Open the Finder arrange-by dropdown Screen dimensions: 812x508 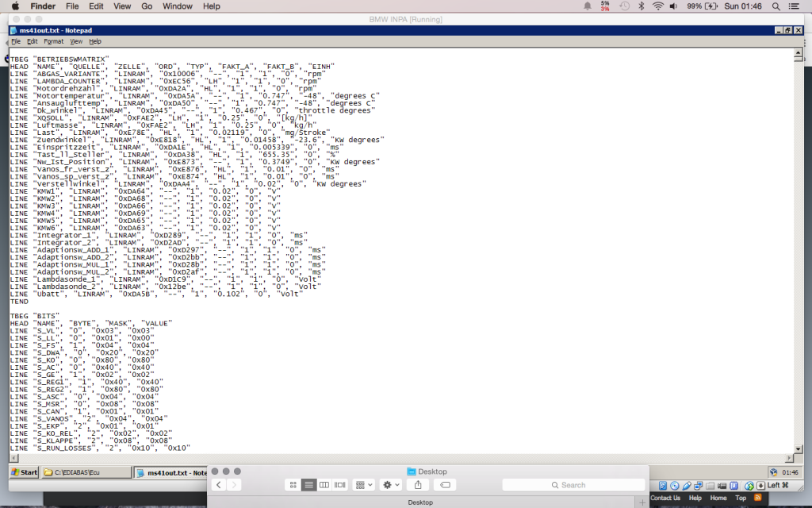click(364, 484)
